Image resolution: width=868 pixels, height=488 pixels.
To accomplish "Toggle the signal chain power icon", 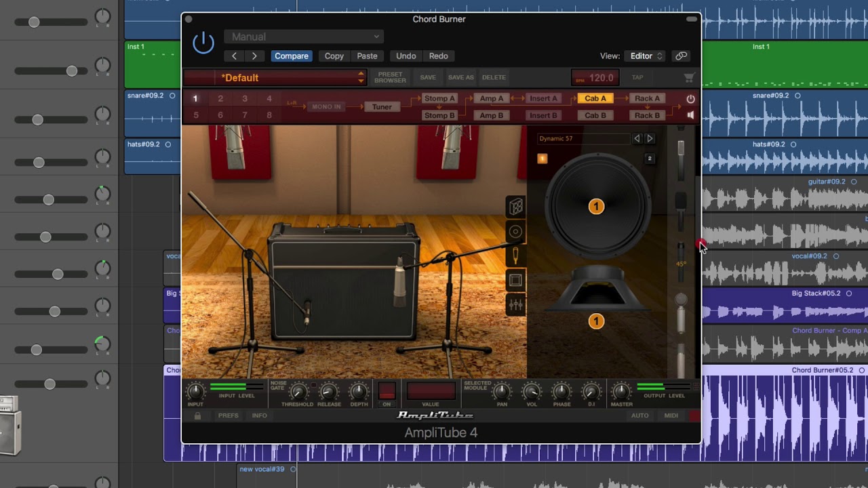I will [x=690, y=99].
